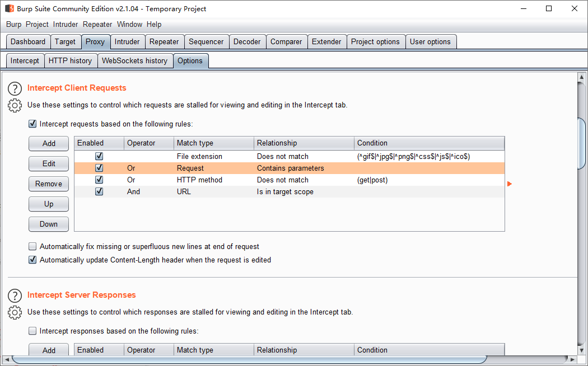Open the Intruder menu
The height and width of the screenshot is (366, 588).
point(66,25)
